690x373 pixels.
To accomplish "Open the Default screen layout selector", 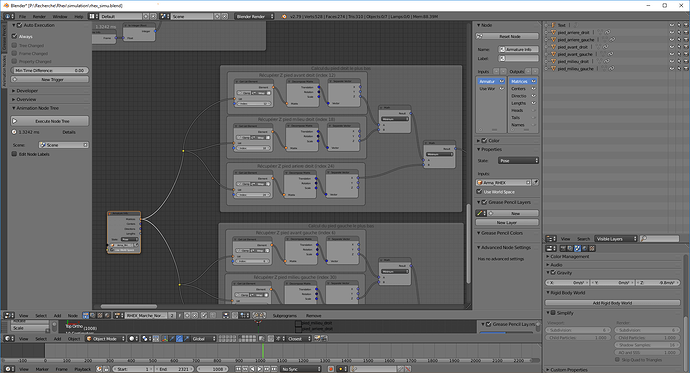I will click(121, 16).
